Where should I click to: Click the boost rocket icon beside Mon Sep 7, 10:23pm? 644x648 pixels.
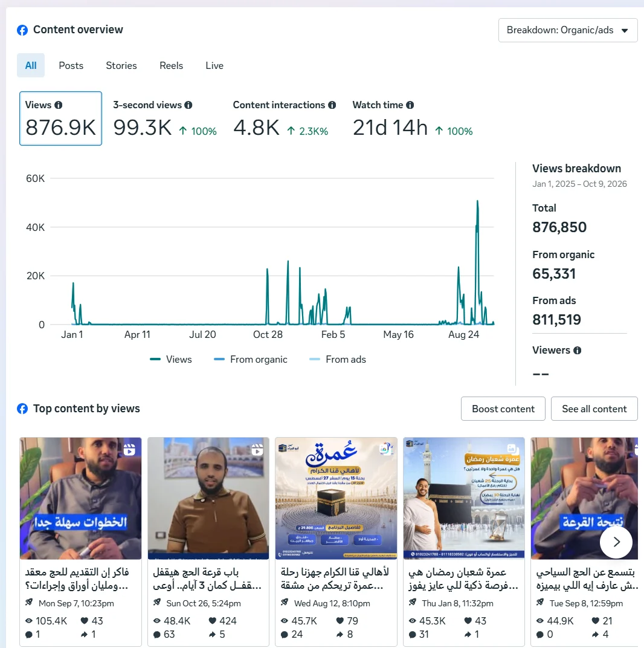[x=29, y=602]
